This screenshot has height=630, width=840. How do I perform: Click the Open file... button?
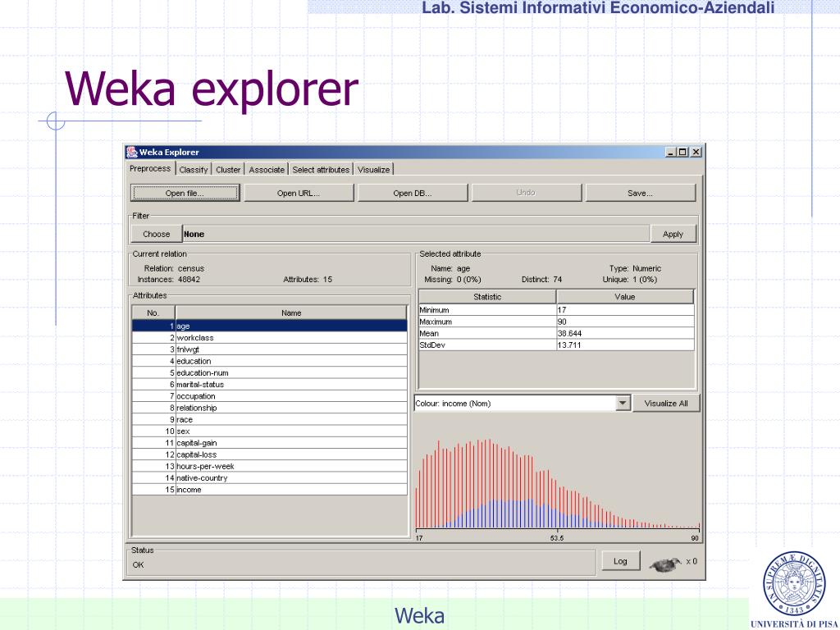(x=185, y=193)
